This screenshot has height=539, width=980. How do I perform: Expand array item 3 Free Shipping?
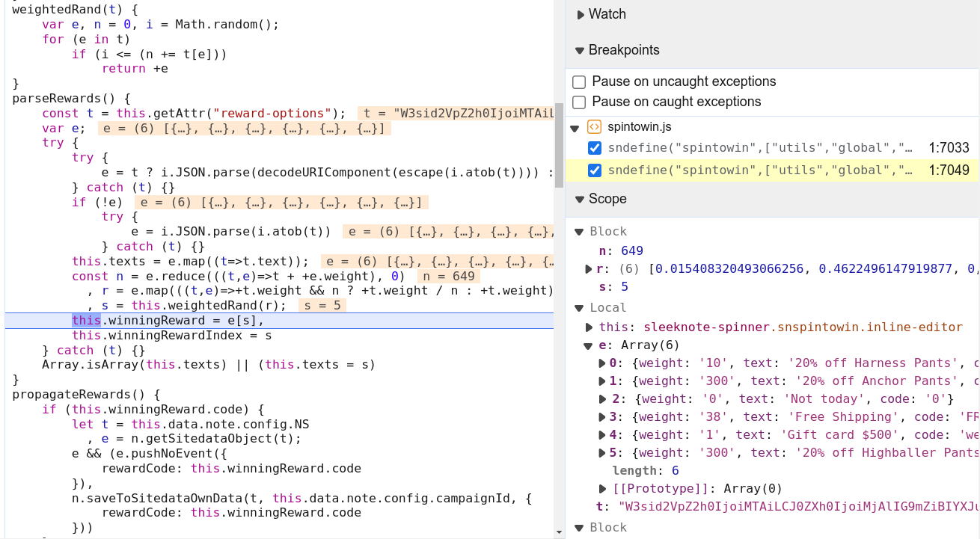(603, 417)
